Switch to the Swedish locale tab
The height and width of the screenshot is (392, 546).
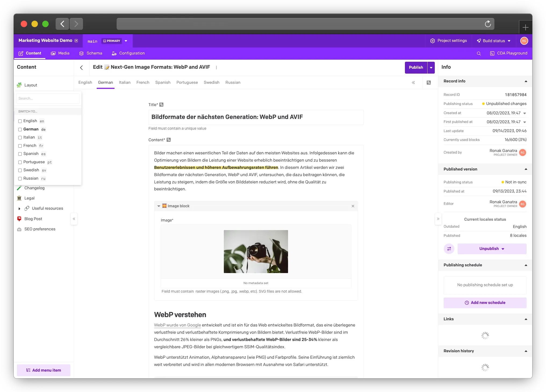tap(211, 82)
